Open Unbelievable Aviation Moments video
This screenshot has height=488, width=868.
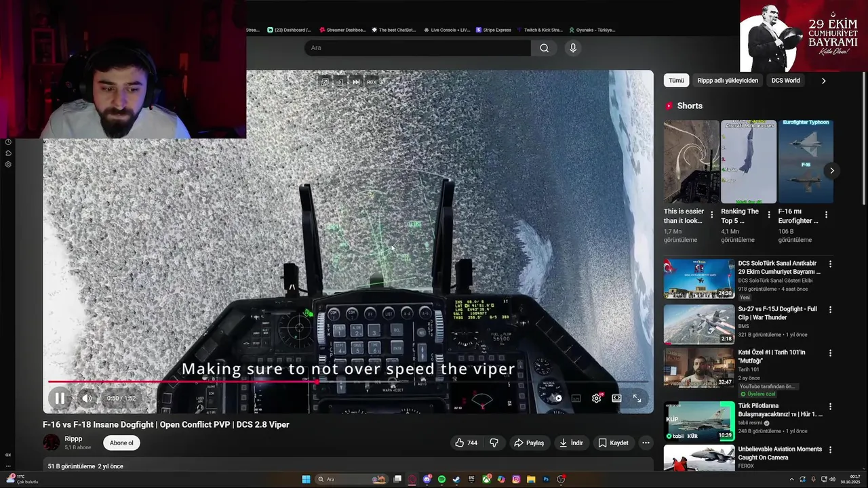pos(699,458)
